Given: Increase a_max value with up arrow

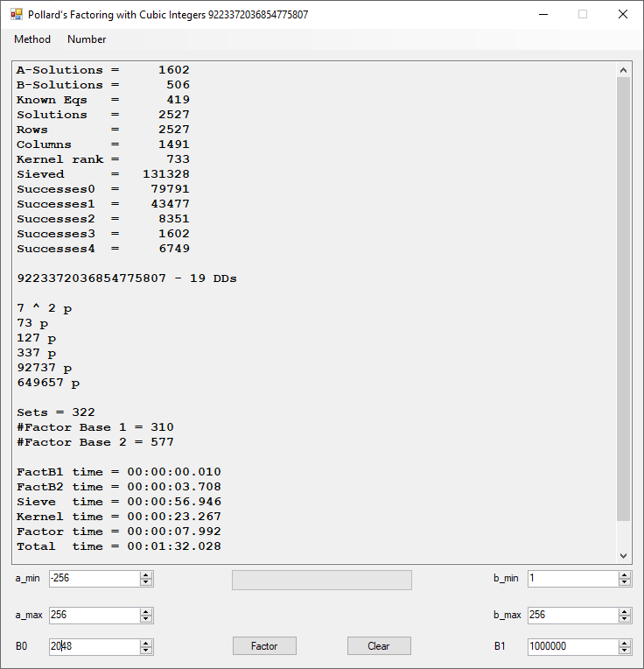Looking at the screenshot, I should (146, 612).
